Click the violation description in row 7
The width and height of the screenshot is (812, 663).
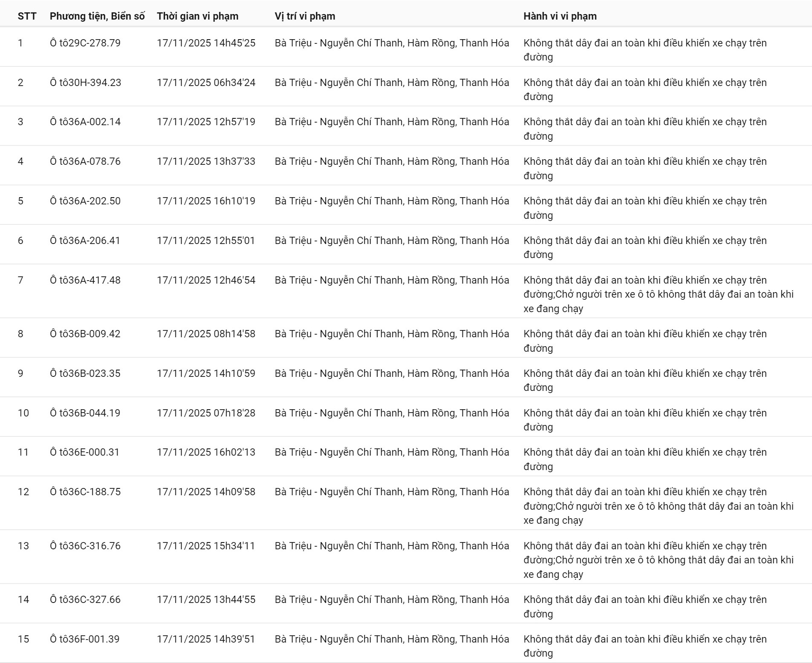coord(658,294)
